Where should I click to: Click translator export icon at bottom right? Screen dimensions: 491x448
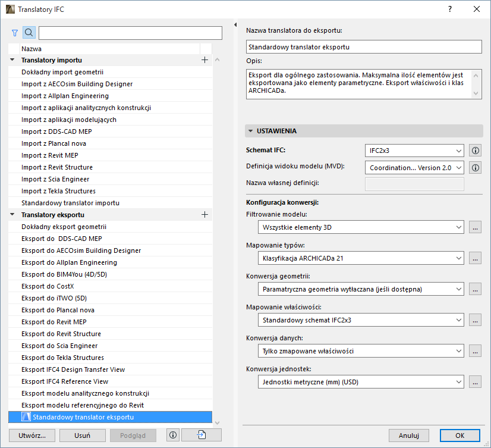pyautogui.click(x=201, y=435)
